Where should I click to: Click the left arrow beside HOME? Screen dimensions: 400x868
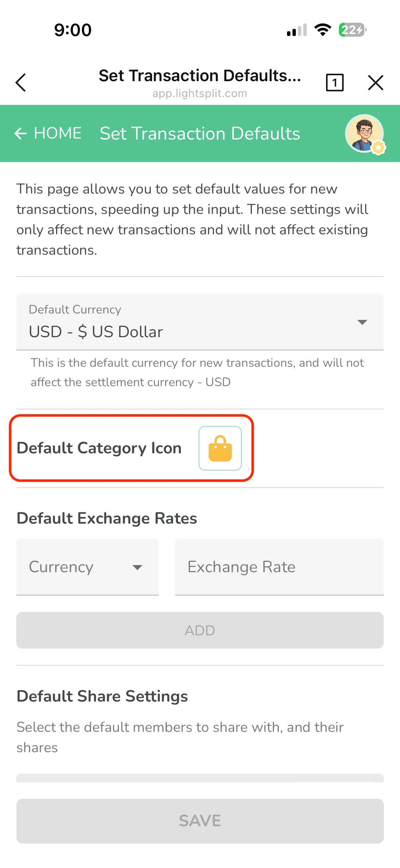tap(20, 133)
